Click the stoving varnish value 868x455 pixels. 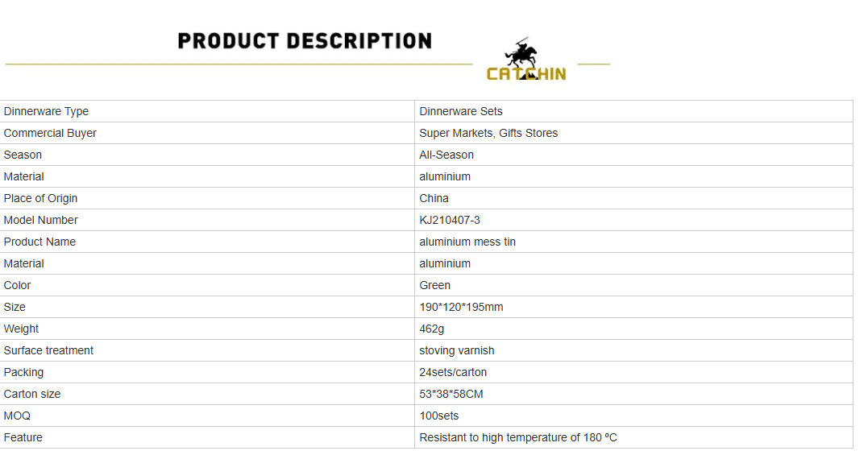pyautogui.click(x=457, y=350)
